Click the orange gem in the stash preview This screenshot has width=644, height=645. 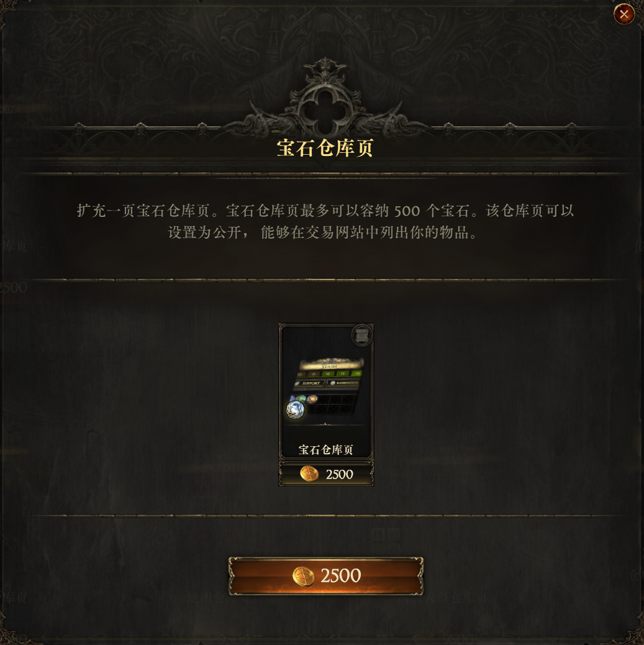point(312,399)
